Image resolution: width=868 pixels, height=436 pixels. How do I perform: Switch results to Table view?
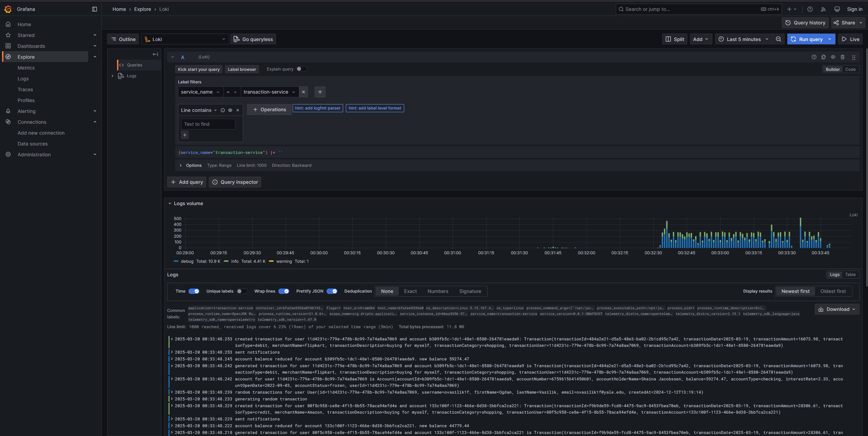[850, 275]
